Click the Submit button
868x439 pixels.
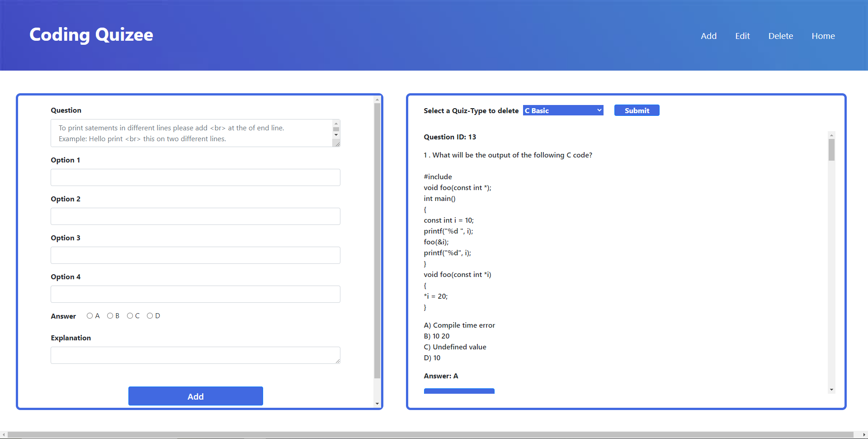(637, 110)
